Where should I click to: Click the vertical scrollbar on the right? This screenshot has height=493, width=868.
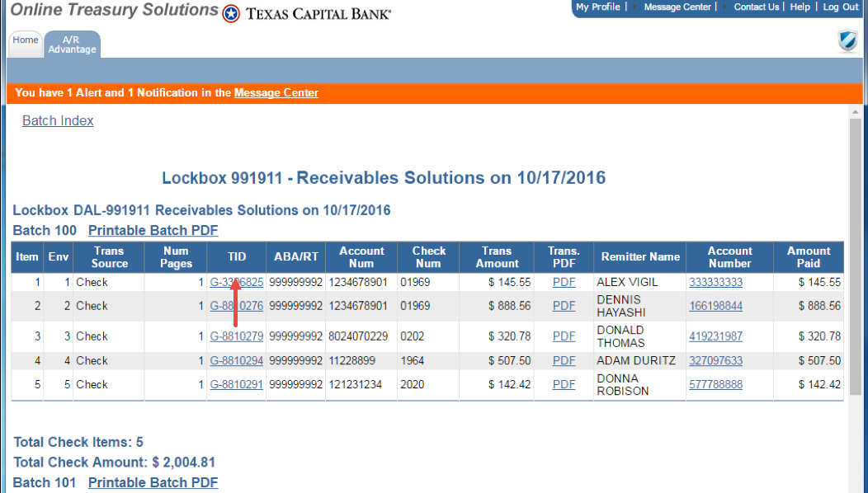(x=858, y=297)
